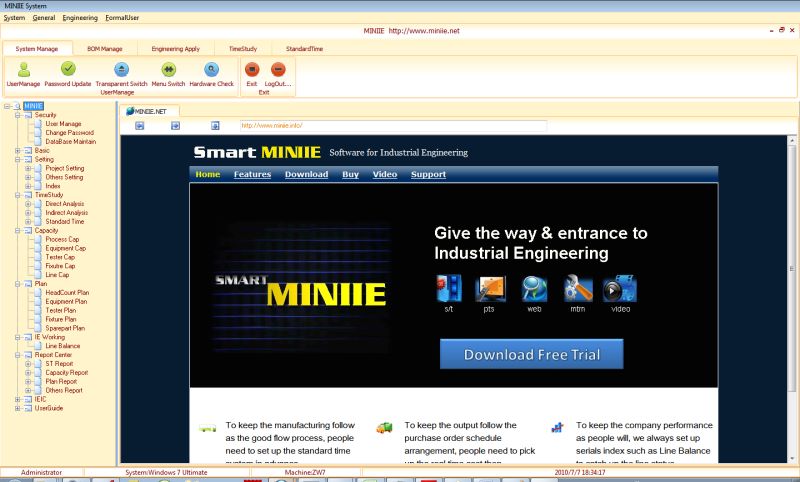This screenshot has height=482, width=800.
Task: Open the Engineering menu
Action: pos(80,17)
